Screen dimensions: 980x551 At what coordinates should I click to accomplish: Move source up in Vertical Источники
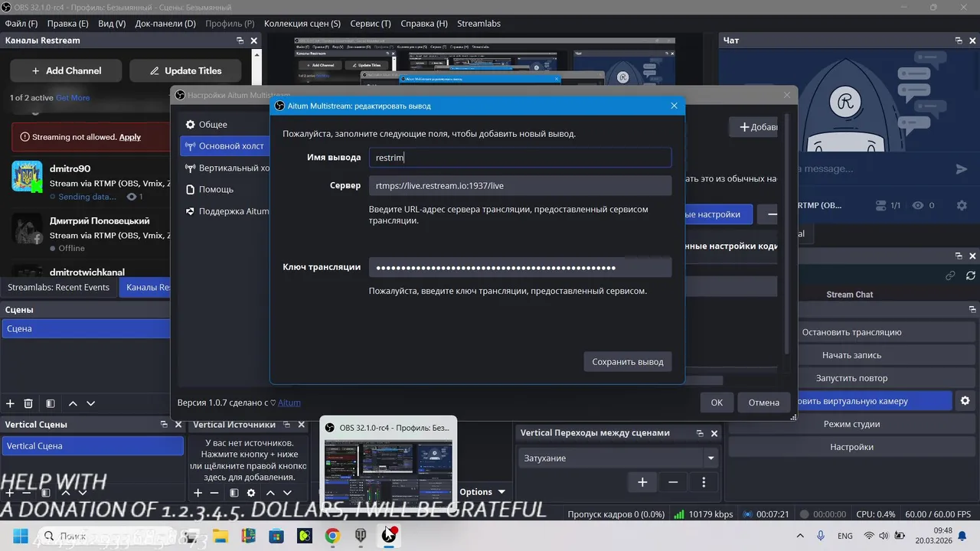coord(270,493)
